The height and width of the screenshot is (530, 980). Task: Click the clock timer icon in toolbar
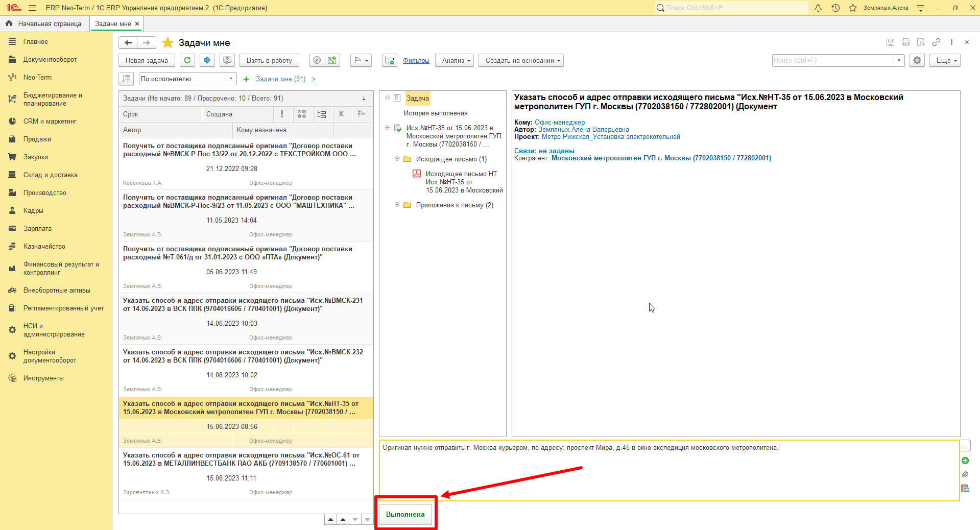(x=317, y=60)
